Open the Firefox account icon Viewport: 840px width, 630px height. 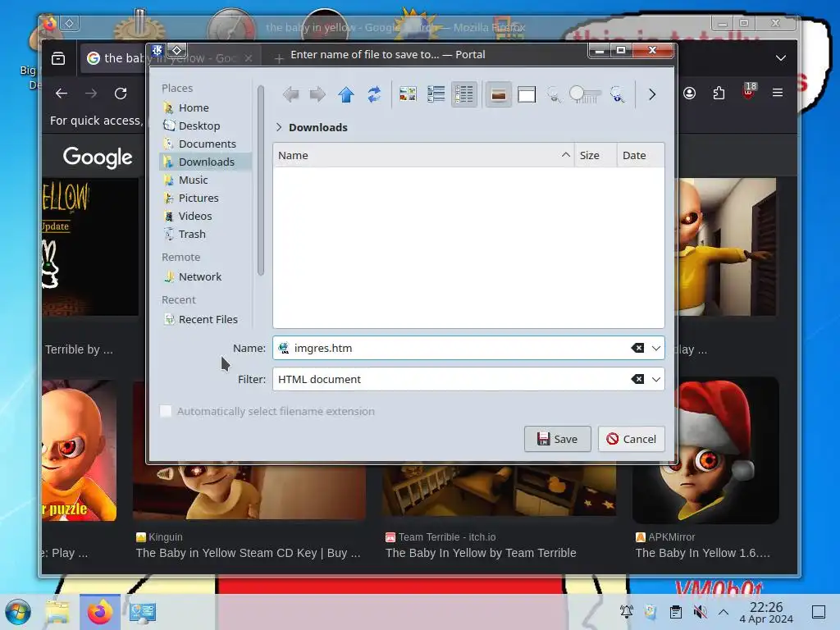(689, 94)
